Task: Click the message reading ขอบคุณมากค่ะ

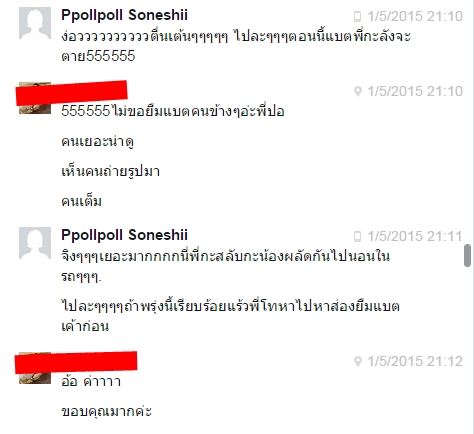Action: pos(107,411)
